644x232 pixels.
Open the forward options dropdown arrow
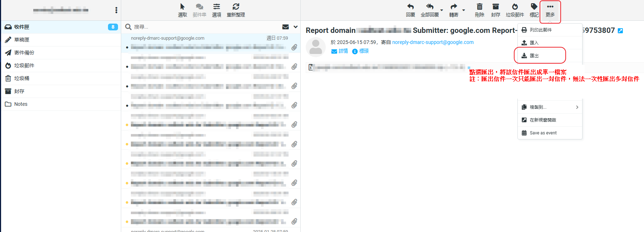click(x=464, y=10)
